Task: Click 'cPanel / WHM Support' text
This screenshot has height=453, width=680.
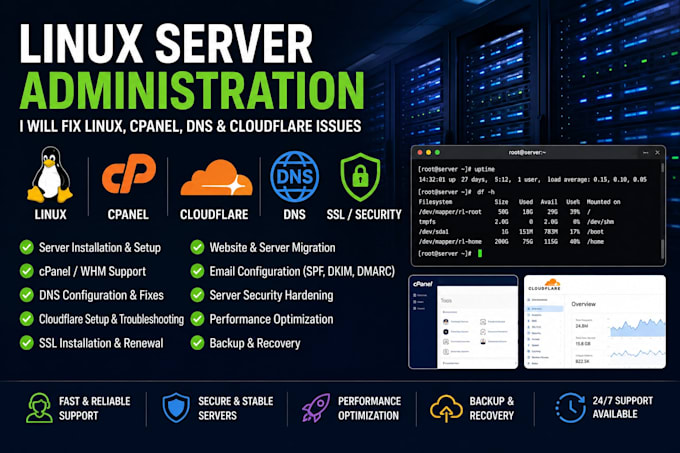Action: [x=92, y=271]
